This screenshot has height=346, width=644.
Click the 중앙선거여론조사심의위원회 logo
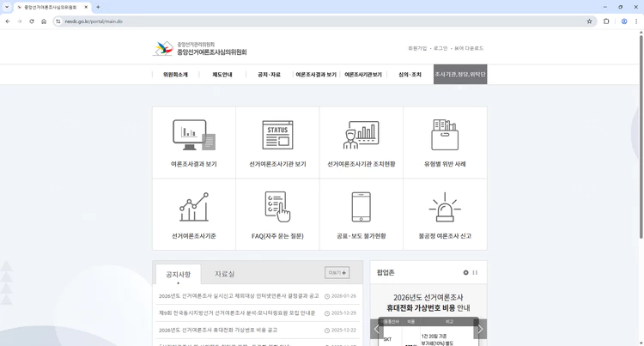coord(199,48)
